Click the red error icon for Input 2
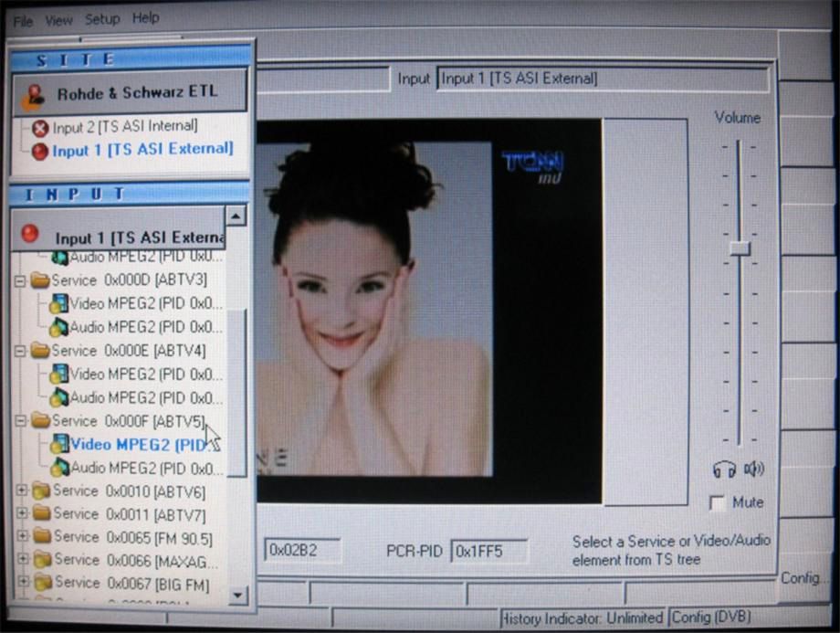840x633 pixels. pos(40,128)
